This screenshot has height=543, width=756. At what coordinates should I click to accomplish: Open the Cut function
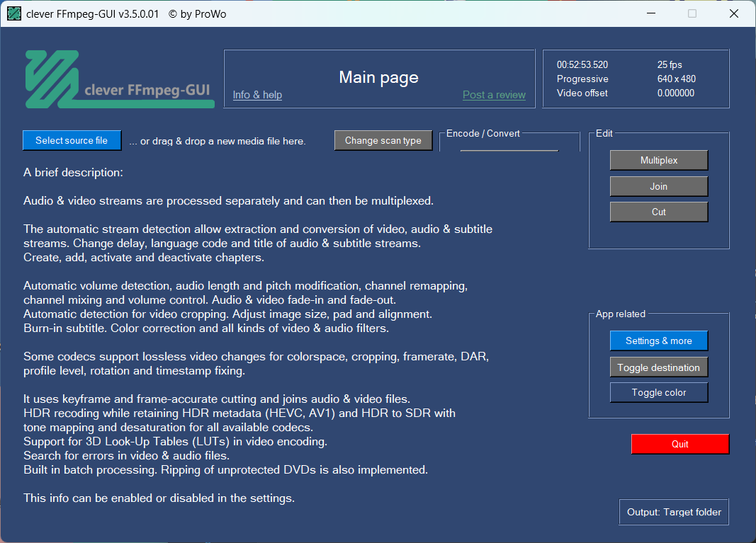[659, 212]
